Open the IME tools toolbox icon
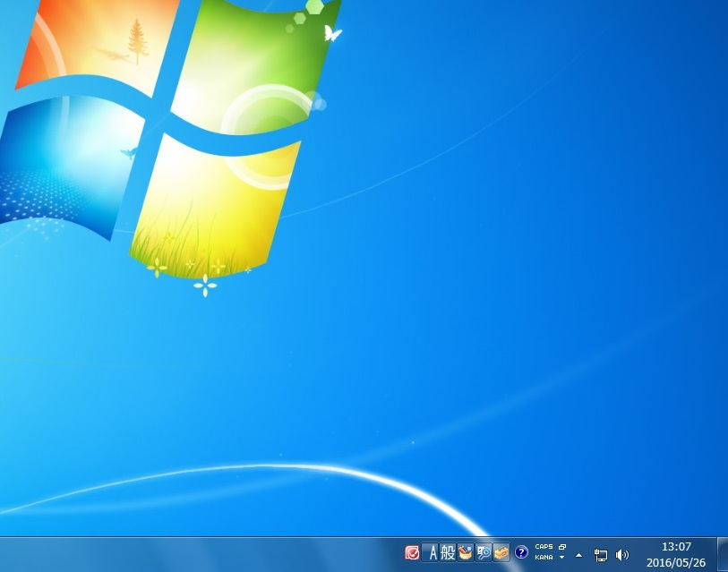 [501, 552]
